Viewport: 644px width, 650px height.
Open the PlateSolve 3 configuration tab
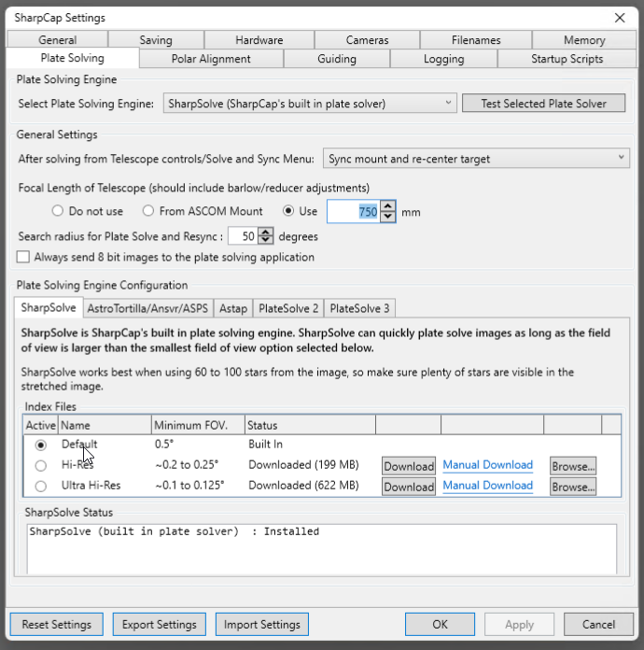[x=359, y=309]
